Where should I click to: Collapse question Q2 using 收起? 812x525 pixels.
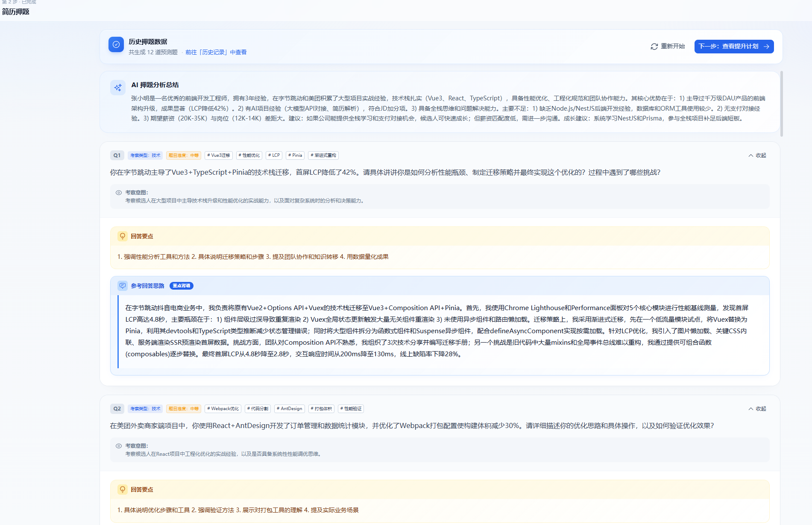point(757,409)
